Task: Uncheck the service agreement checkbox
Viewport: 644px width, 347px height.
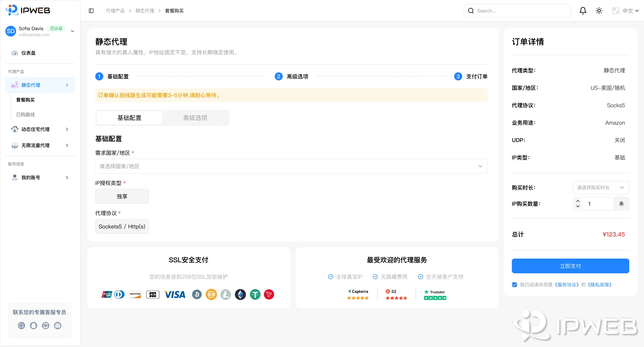Action: [x=514, y=284]
